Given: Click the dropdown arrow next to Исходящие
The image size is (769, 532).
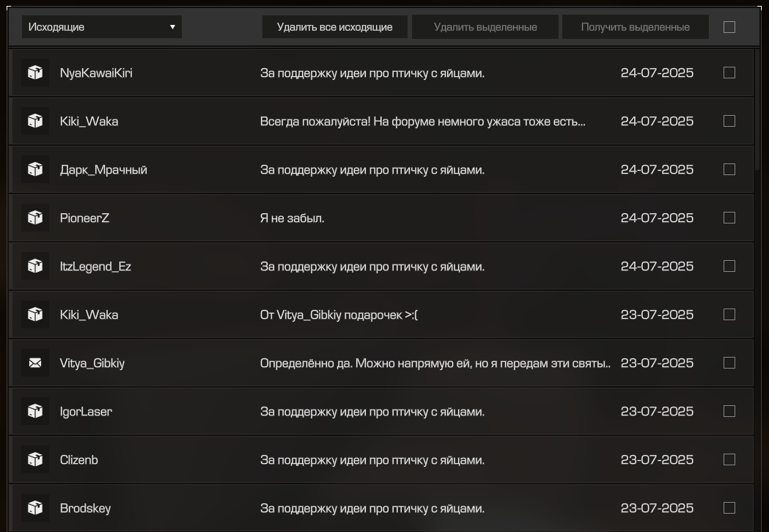Looking at the screenshot, I should 172,27.
